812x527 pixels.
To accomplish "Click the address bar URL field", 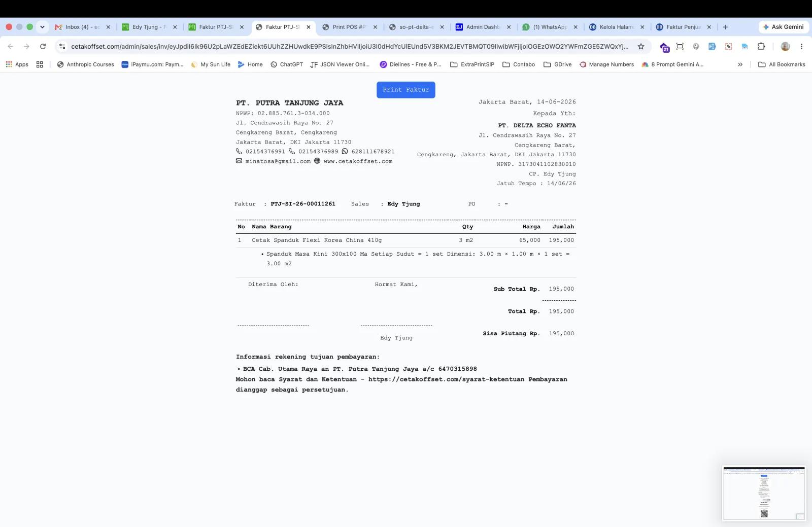I will 349,47.
